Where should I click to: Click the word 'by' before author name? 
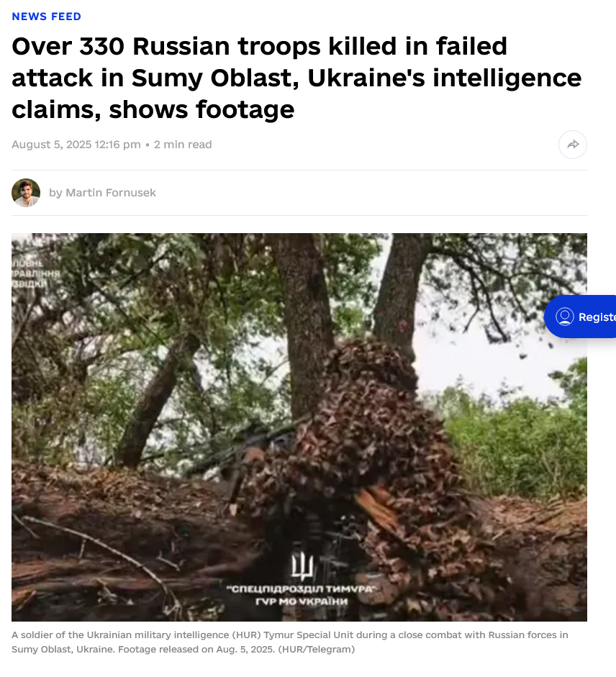point(55,193)
